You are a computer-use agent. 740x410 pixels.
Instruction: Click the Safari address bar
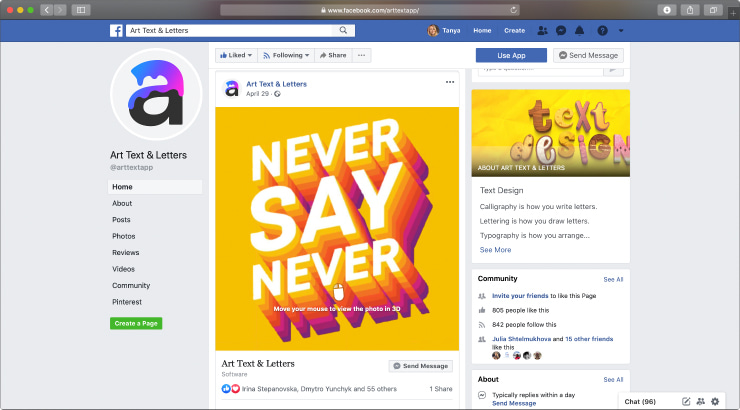(x=370, y=10)
